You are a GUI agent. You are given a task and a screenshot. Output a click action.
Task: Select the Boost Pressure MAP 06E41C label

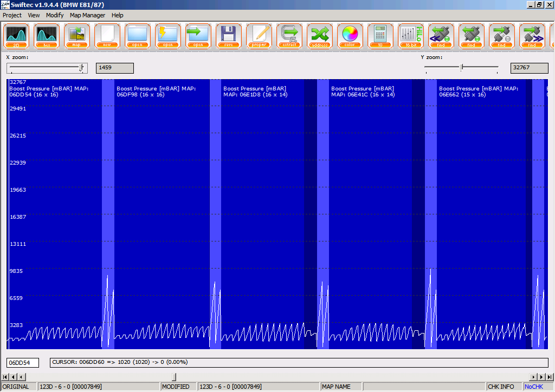(363, 92)
